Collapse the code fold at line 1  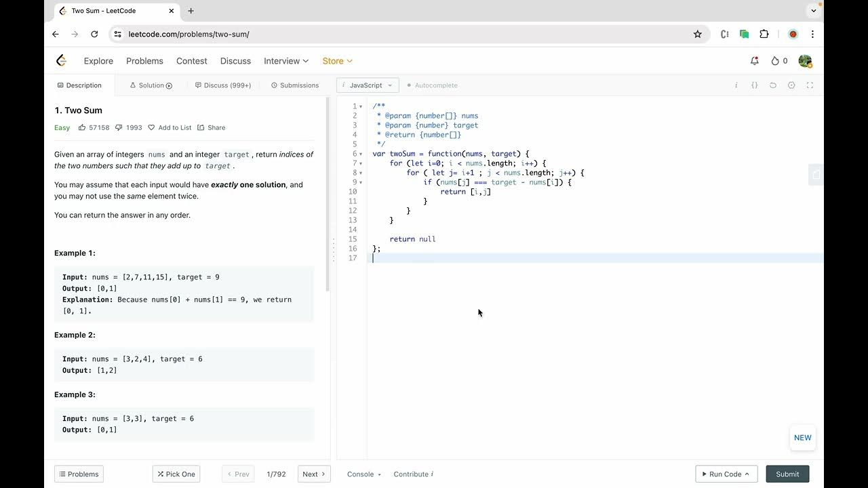pyautogui.click(x=361, y=107)
